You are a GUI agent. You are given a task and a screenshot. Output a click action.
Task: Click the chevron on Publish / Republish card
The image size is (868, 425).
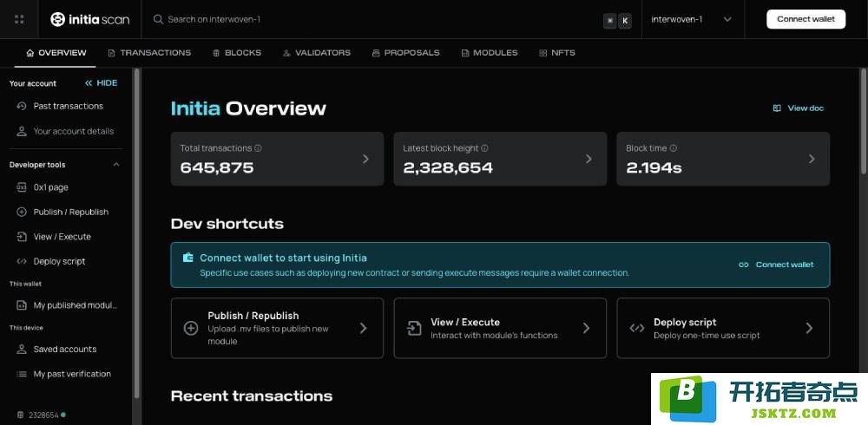tap(363, 328)
